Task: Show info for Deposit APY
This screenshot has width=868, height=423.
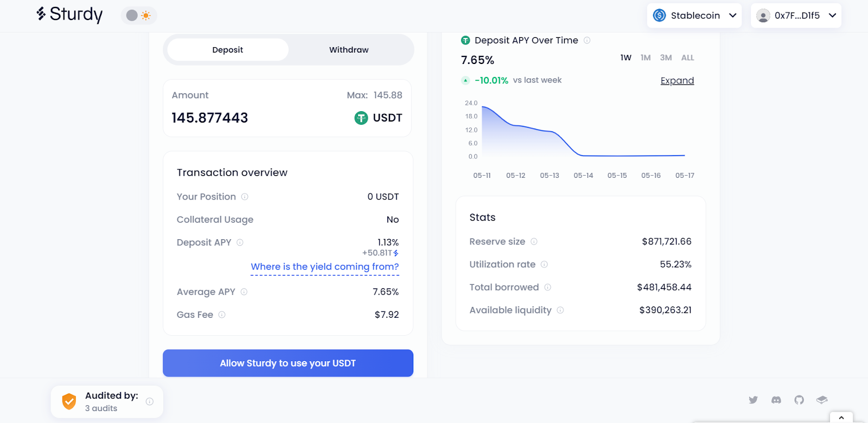Action: [x=240, y=242]
